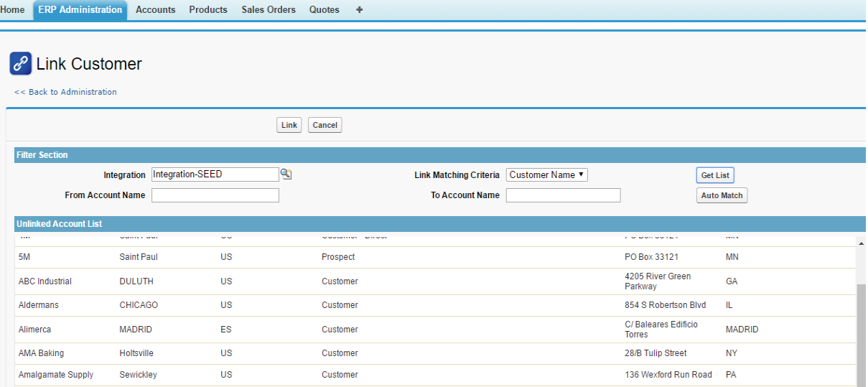Click the Sewickley city cell
Screen dimensions: 868x387
pos(138,375)
